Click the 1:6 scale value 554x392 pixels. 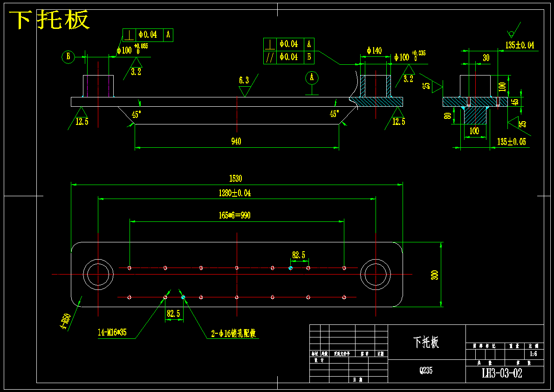click(x=533, y=354)
